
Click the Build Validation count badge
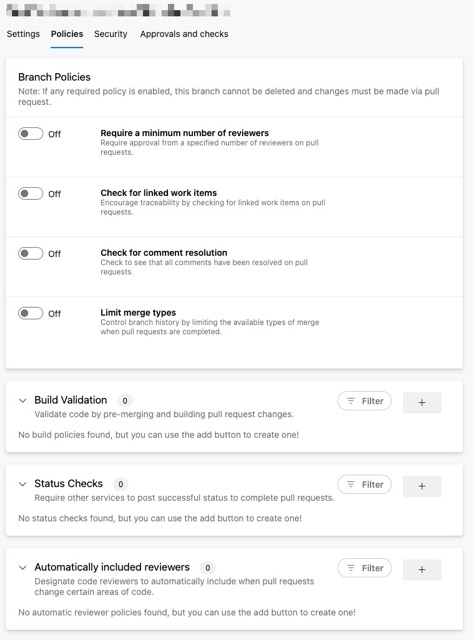(125, 401)
